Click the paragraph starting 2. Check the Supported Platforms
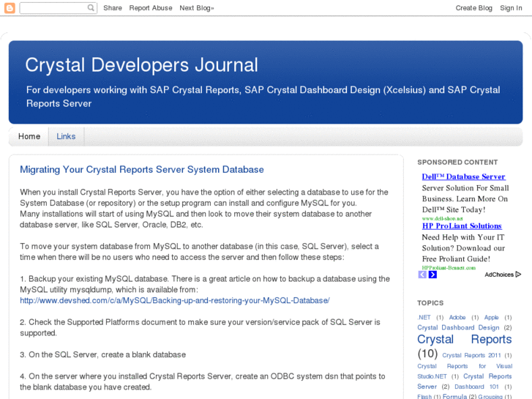 [x=201, y=327]
